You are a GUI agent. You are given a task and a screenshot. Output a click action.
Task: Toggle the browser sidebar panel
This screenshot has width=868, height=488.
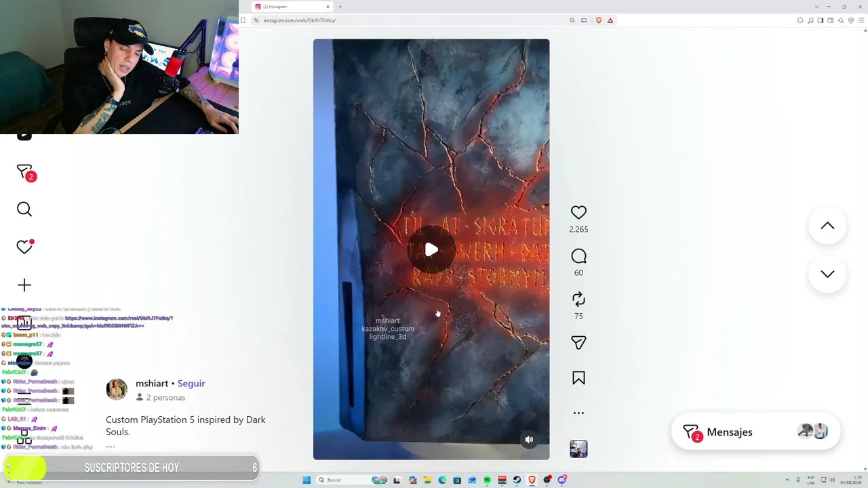pyautogui.click(x=821, y=20)
